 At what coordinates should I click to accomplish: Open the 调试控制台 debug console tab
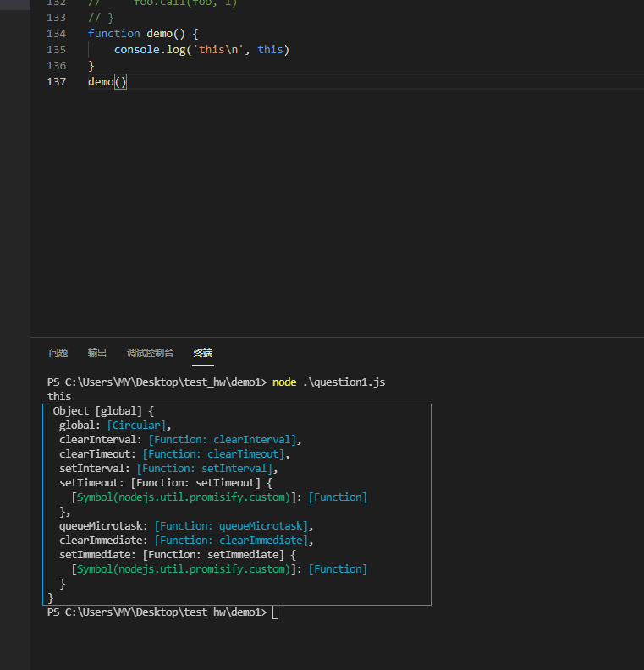150,353
